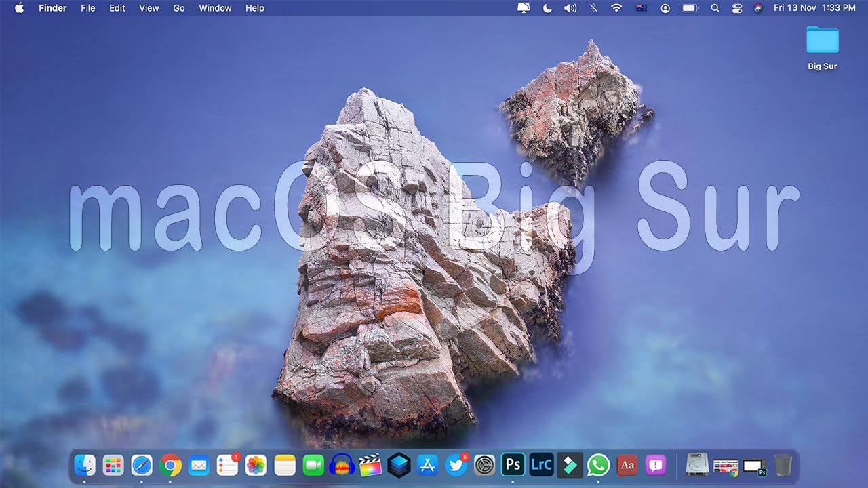Open the App Store in the Dock
The height and width of the screenshot is (488, 868).
click(427, 465)
